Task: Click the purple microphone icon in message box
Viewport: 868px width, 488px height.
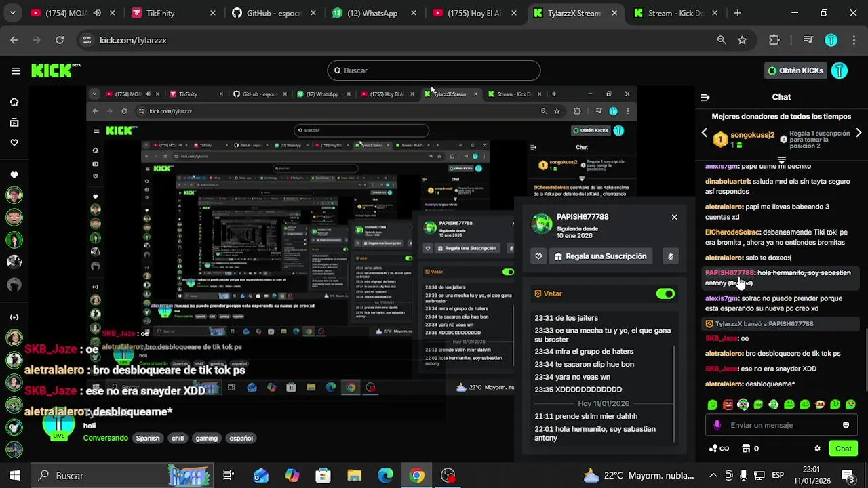Action: click(x=717, y=425)
